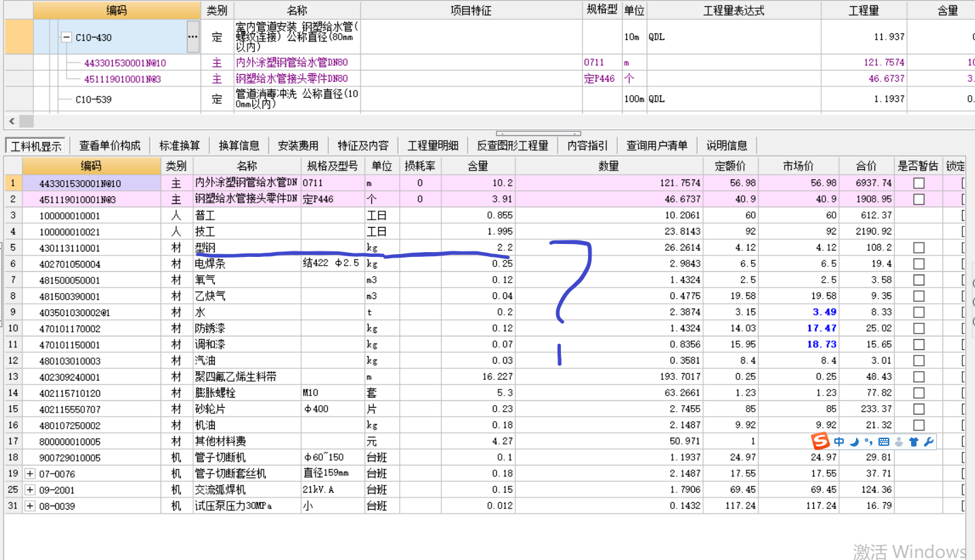Click the ellipsis button beside C10-430
This screenshot has width=975, height=560.
click(193, 37)
